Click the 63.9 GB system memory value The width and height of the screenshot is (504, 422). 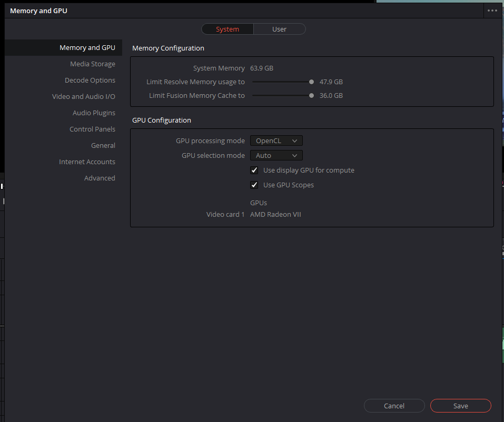262,68
